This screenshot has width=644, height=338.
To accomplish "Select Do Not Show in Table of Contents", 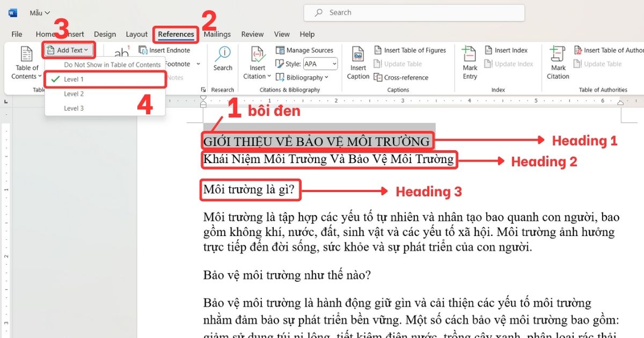I will [x=112, y=64].
